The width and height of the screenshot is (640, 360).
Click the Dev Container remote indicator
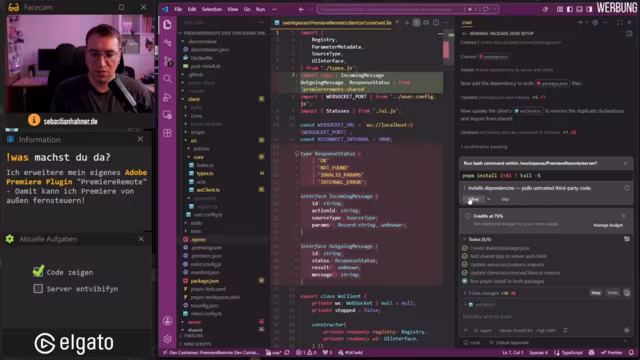211,353
